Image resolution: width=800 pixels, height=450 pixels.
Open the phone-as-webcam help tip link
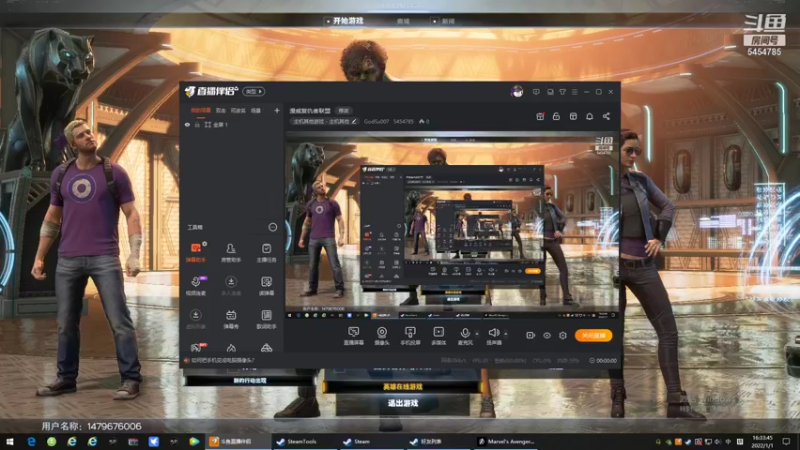click(222, 360)
